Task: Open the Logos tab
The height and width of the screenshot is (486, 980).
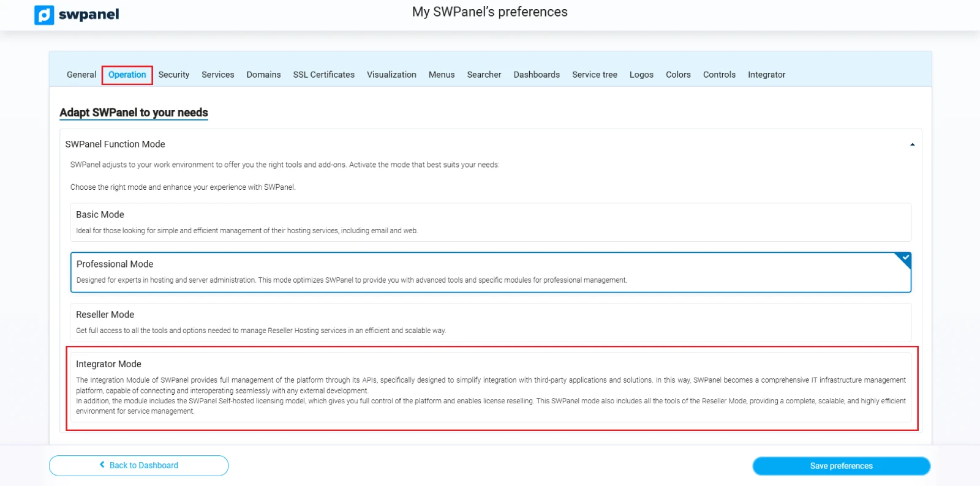Action: point(641,75)
